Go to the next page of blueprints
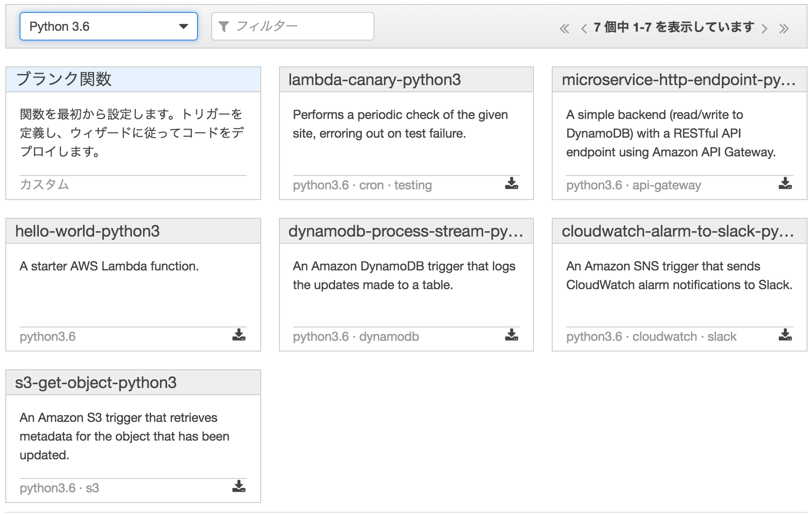 click(765, 28)
